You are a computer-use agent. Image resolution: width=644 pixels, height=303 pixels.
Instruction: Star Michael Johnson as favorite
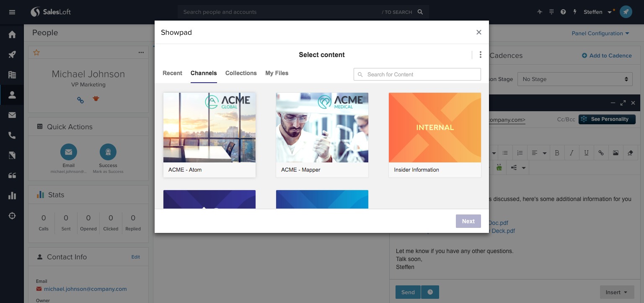point(36,52)
